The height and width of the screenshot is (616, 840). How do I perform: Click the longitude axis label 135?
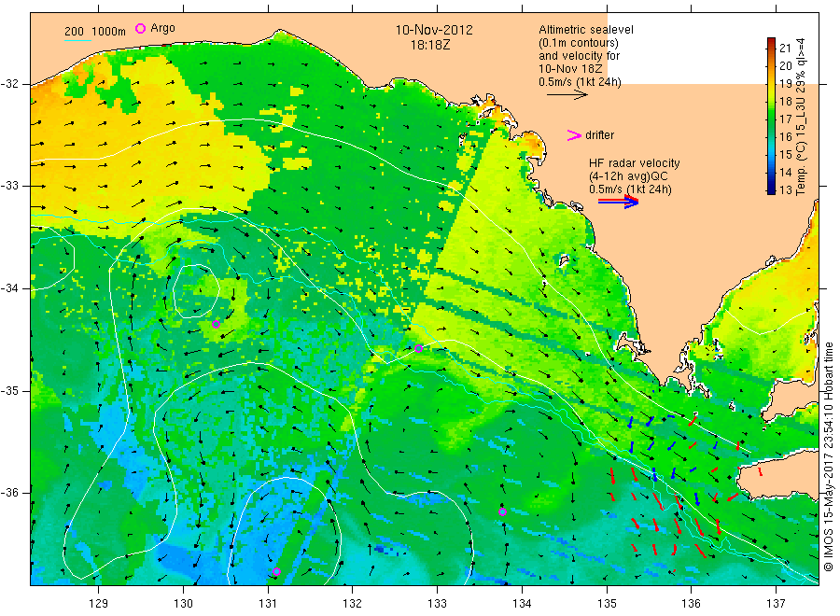point(607,604)
